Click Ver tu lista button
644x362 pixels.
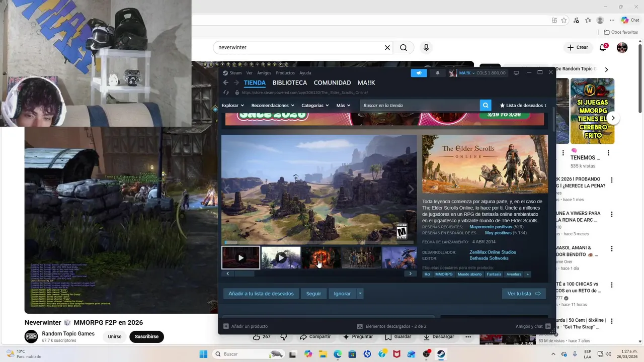click(524, 294)
